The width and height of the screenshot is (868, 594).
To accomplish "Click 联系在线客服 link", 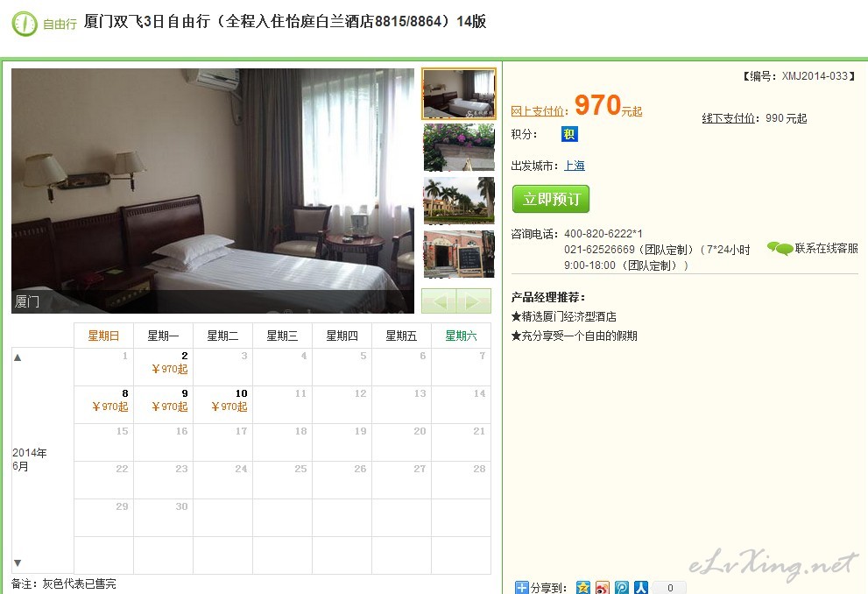I will pyautogui.click(x=826, y=249).
